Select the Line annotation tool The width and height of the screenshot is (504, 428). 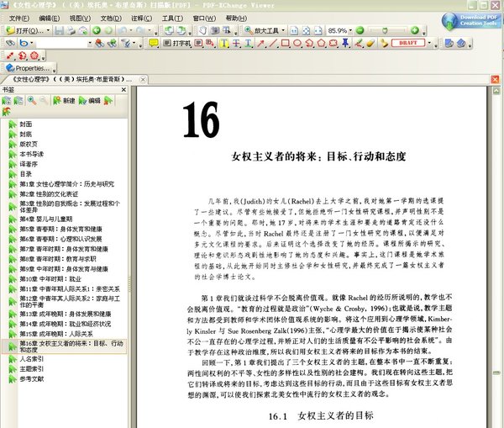[272, 43]
